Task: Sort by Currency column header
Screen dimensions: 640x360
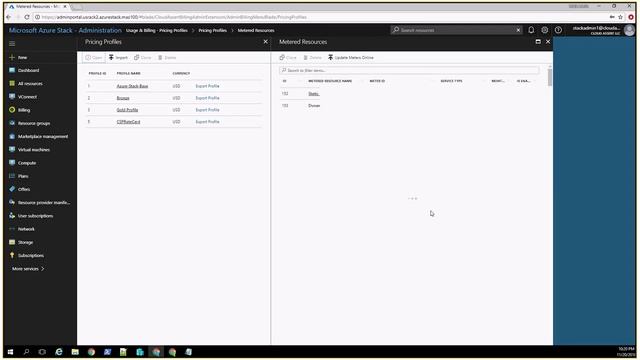Action: 181,73
